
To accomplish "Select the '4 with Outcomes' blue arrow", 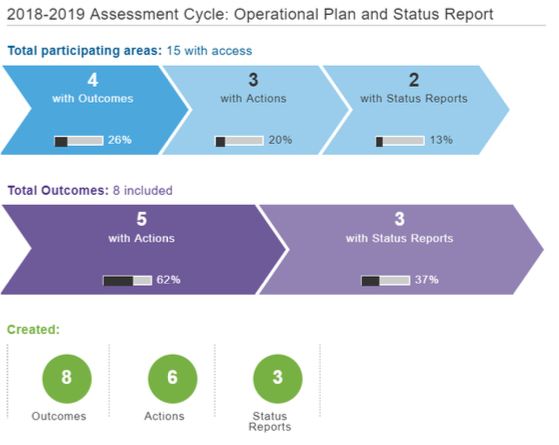I will [x=94, y=110].
